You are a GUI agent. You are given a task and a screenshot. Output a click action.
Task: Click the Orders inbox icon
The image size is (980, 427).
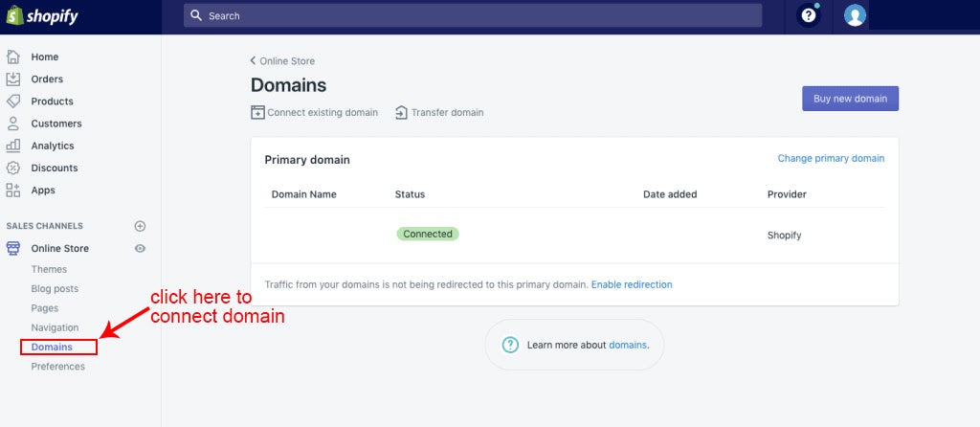tap(13, 79)
